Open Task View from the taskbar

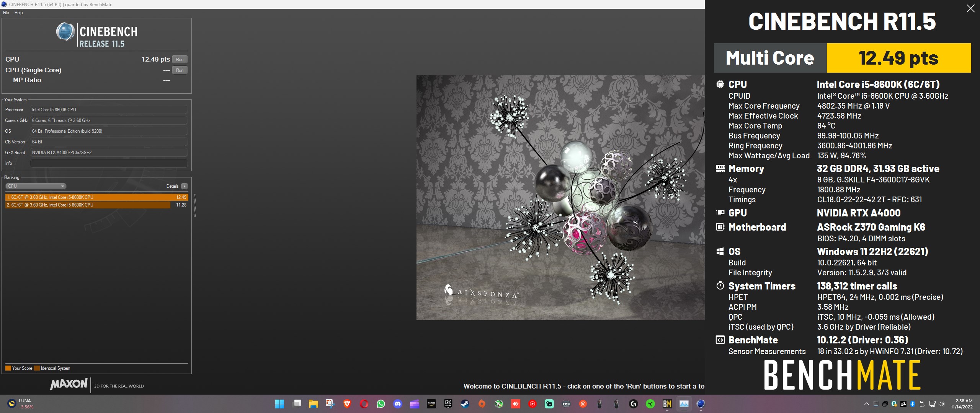click(297, 404)
